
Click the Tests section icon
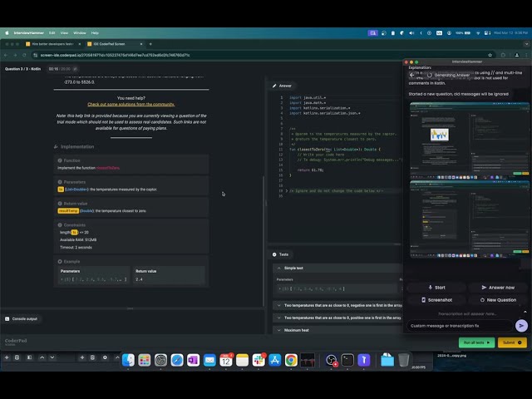(x=274, y=254)
